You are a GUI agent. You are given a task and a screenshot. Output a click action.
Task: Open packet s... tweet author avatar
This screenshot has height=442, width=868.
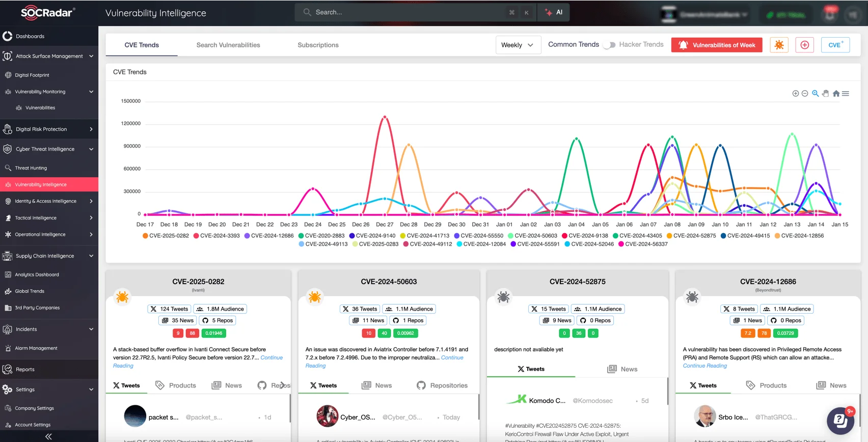point(135,416)
